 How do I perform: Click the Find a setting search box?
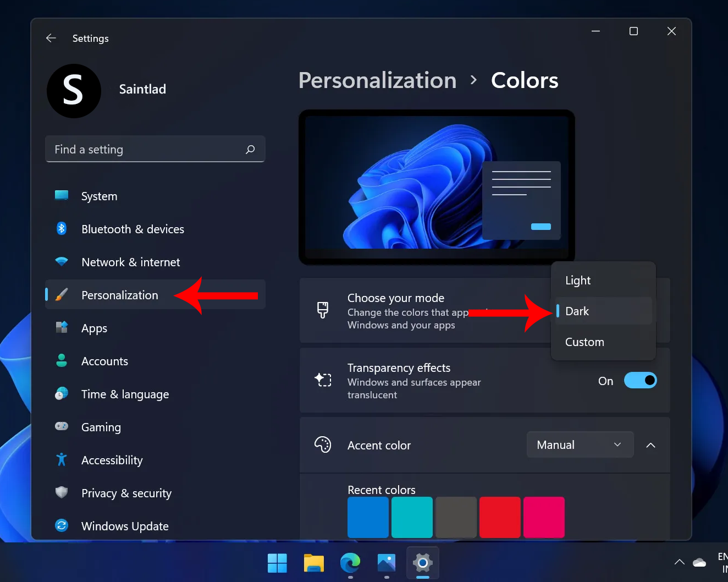[155, 149]
